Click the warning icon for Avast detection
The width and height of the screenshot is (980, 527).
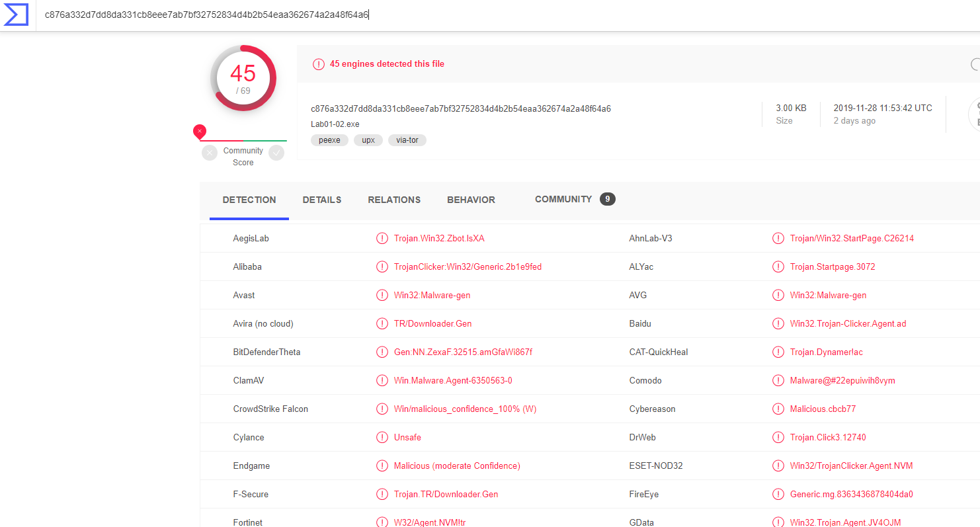382,295
